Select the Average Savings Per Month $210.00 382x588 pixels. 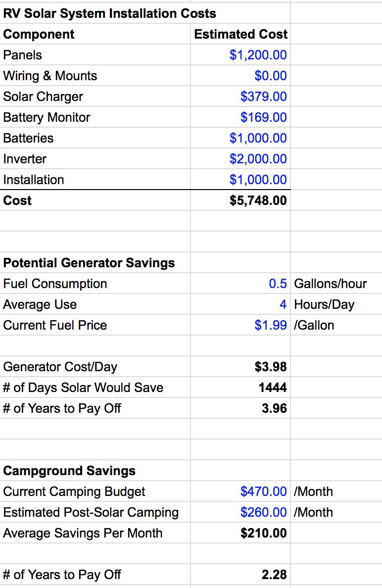click(263, 533)
